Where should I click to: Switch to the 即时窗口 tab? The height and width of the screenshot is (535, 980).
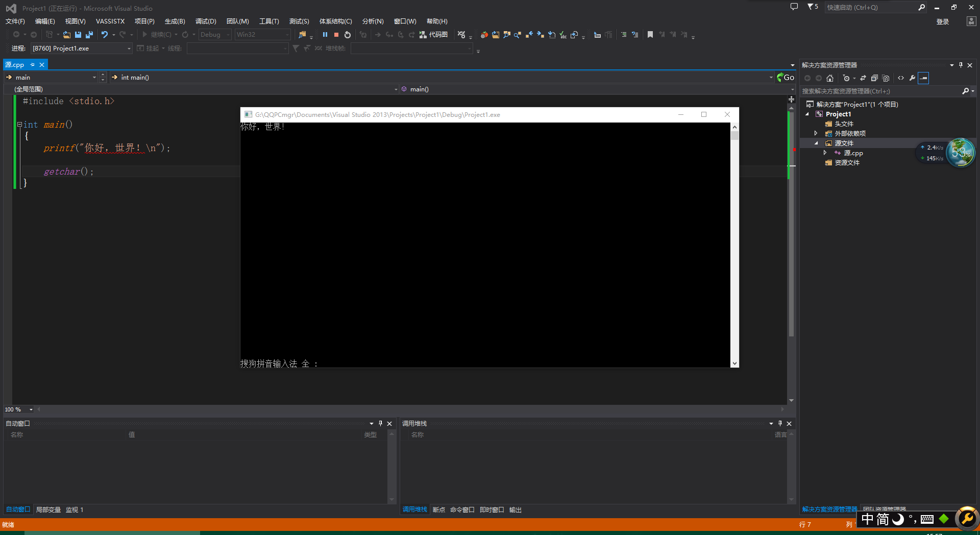492,509
